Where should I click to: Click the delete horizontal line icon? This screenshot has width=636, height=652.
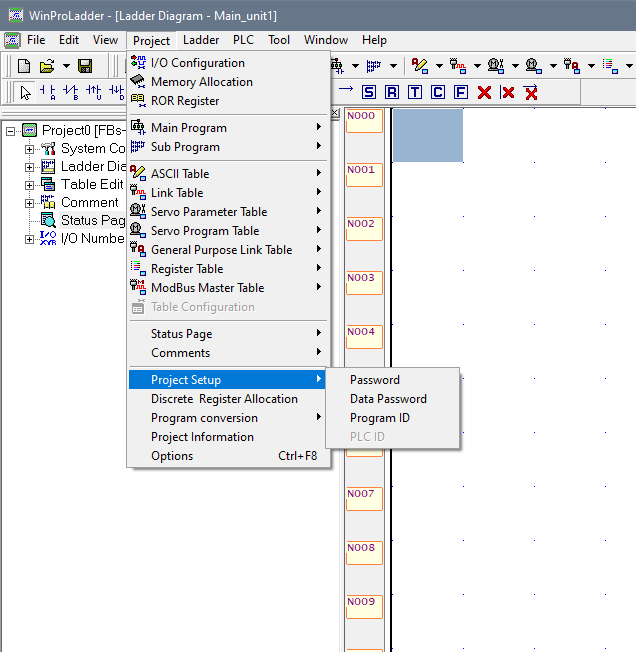point(531,92)
